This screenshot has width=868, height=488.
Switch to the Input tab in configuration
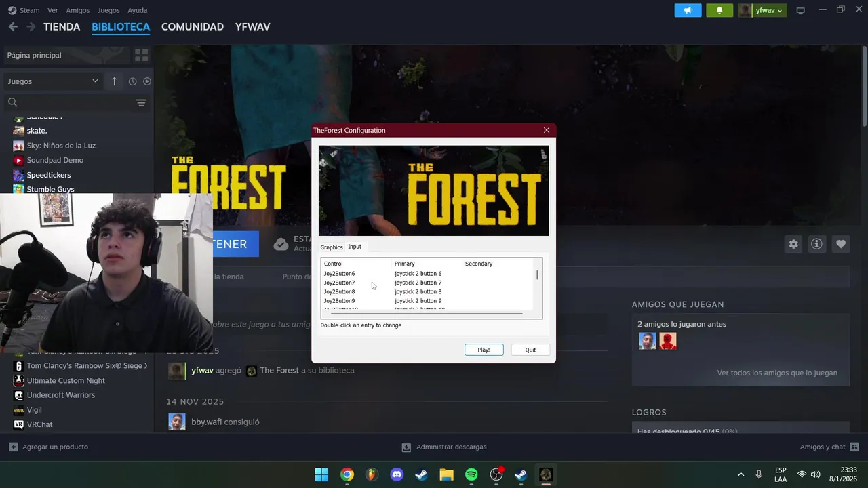click(355, 247)
